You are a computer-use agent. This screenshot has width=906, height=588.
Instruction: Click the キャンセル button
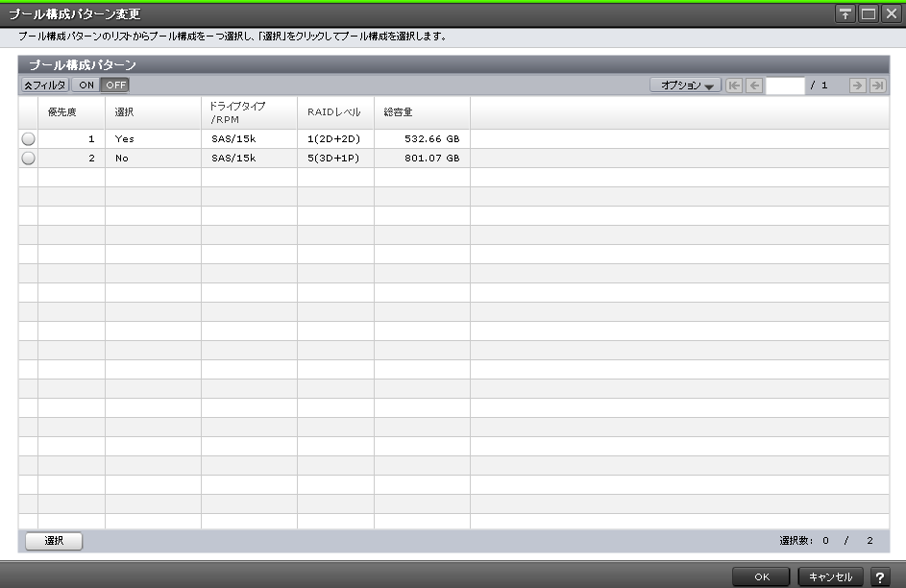coord(830,577)
